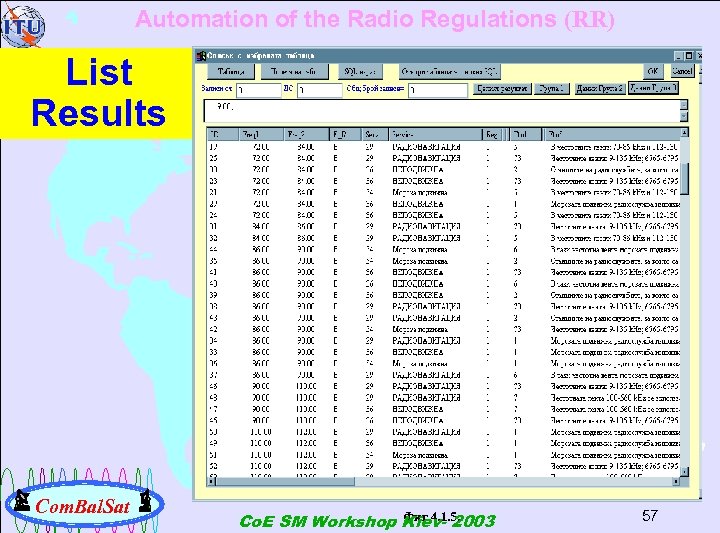Click the wide button ending with 'SQL'
720x533 pixels.
pyautogui.click(x=449, y=72)
